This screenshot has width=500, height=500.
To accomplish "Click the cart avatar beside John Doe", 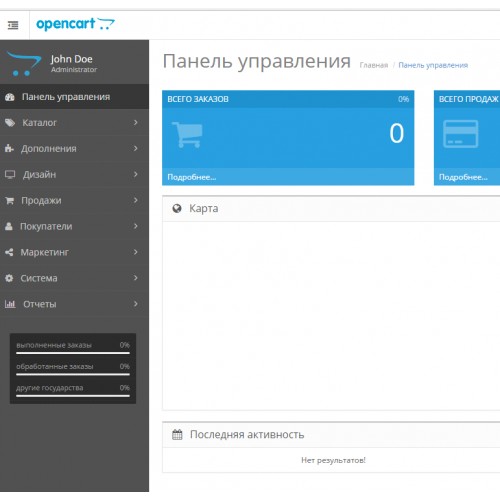I will [x=24, y=63].
